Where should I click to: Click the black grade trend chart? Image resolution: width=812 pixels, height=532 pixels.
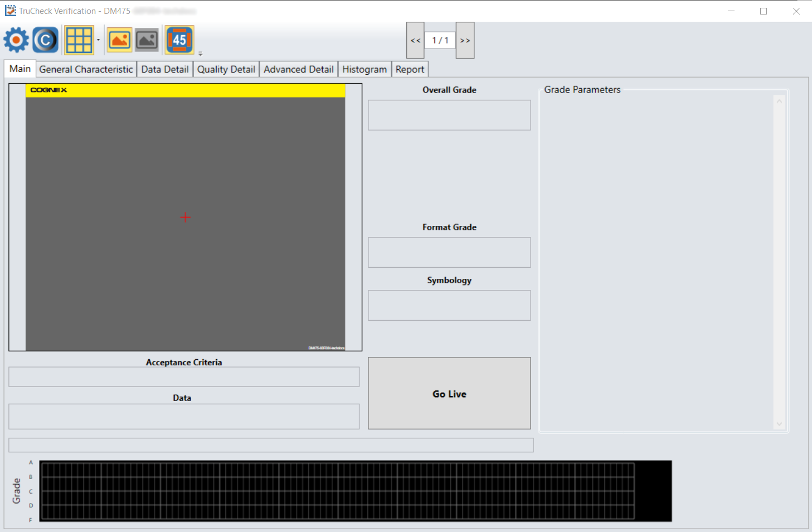coord(357,491)
